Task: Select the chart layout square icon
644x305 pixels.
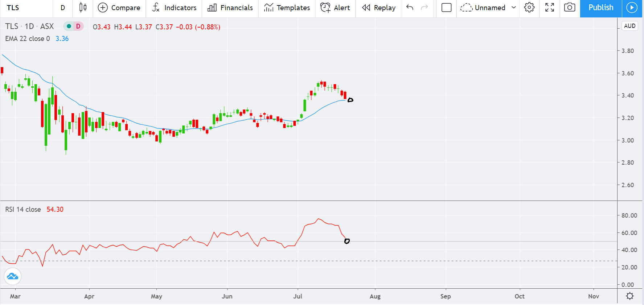Action: [446, 8]
